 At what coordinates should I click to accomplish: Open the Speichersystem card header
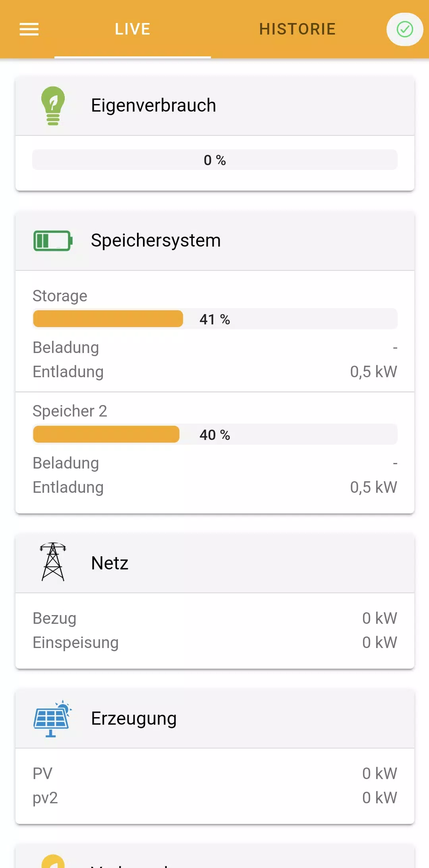(x=214, y=241)
